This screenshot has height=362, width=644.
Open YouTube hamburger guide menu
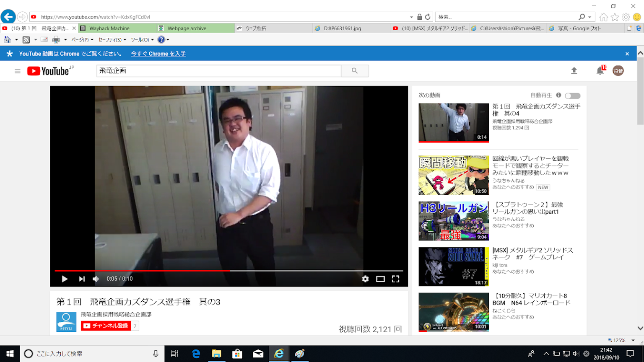[x=18, y=71]
